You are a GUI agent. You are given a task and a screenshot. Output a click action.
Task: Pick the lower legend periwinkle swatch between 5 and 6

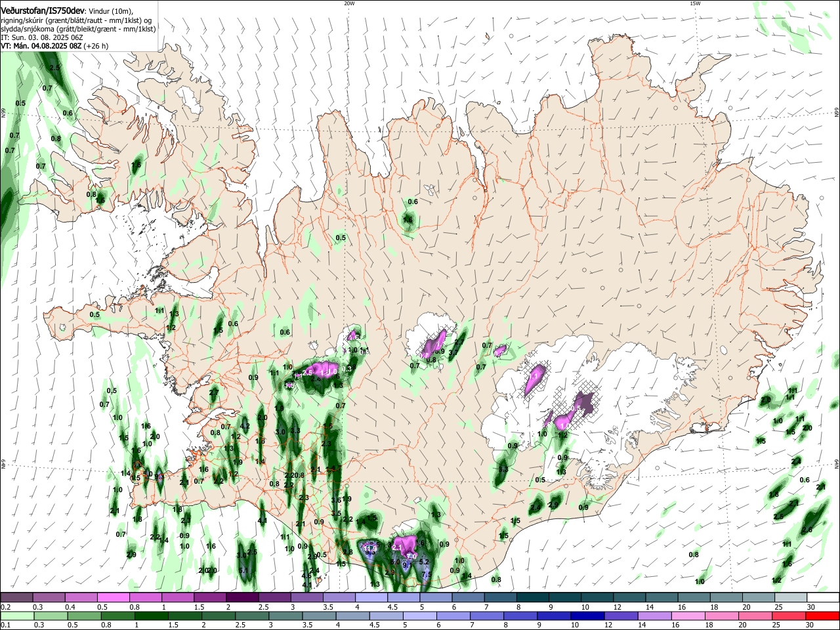point(419,616)
